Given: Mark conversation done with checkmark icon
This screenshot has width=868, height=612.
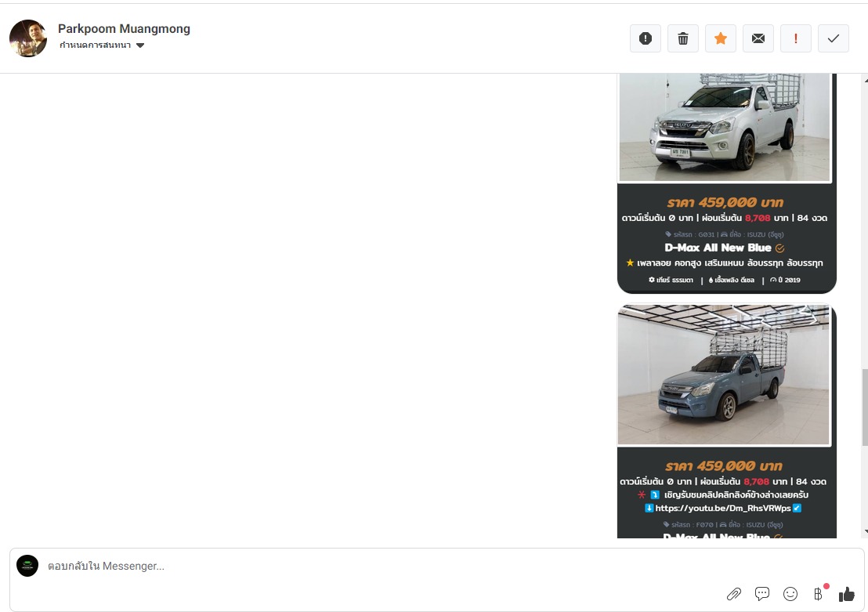Looking at the screenshot, I should [x=834, y=38].
